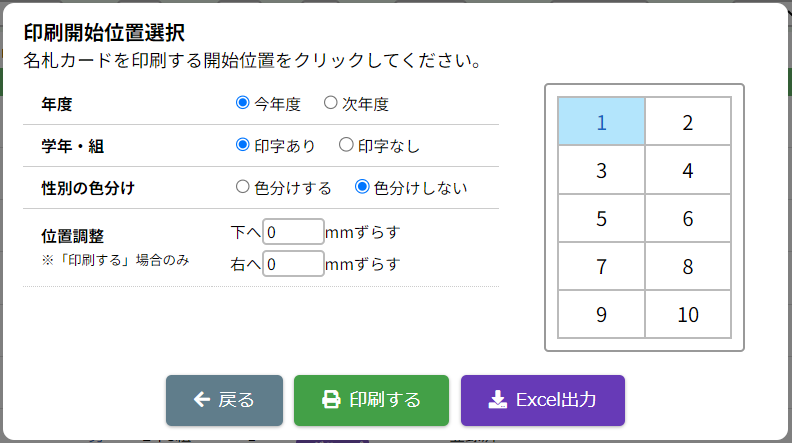Select the 次年度 radio option
The image size is (792, 443).
[330, 103]
